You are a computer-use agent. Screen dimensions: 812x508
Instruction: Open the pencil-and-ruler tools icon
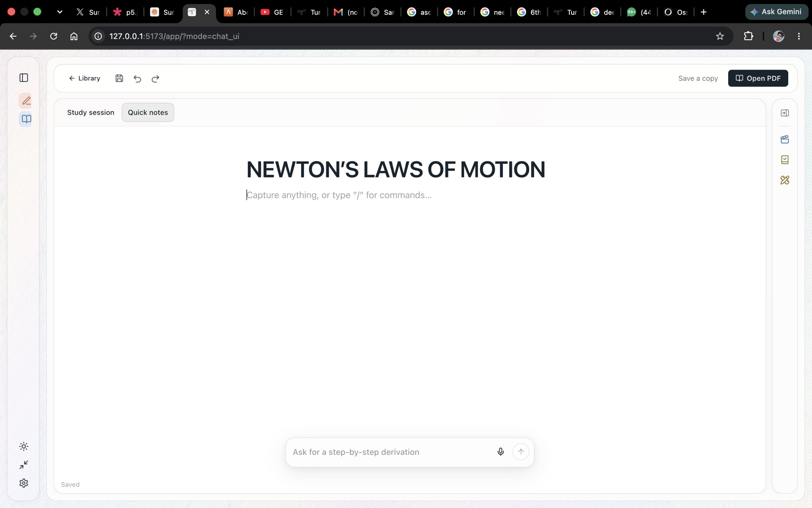785,180
